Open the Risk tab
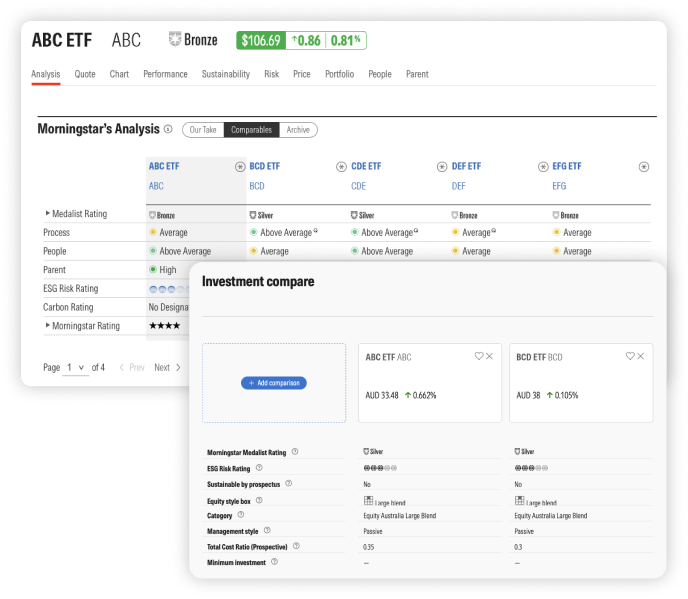This screenshot has height=599, width=688. 272,74
